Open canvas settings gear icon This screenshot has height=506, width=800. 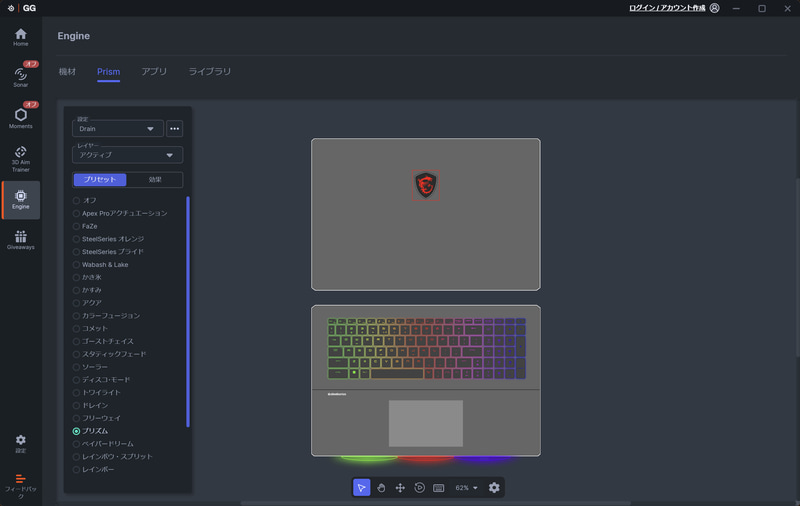494,488
